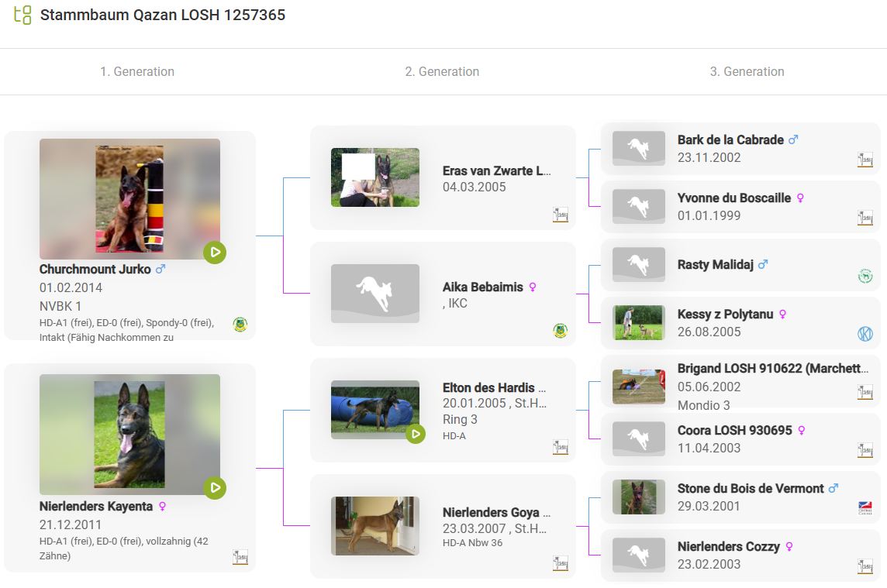The width and height of the screenshot is (887, 588).
Task: Open Yvonne du Boscaille profile link
Action: (x=733, y=198)
